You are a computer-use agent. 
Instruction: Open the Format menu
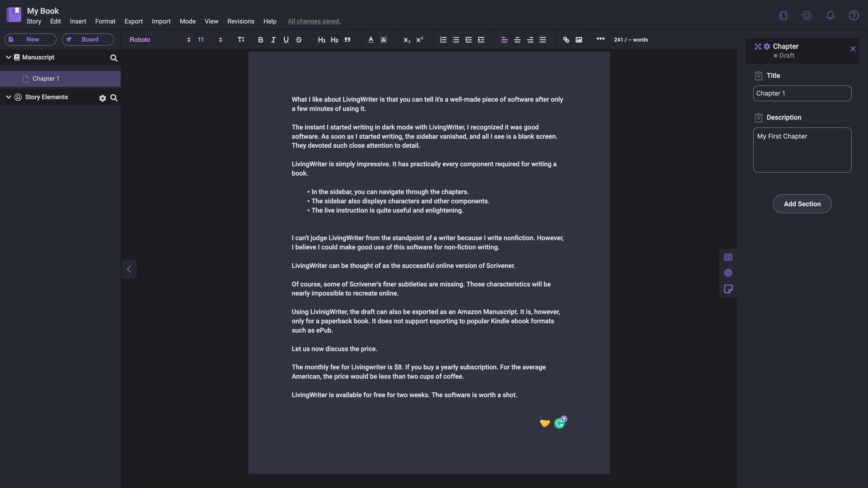pos(105,21)
